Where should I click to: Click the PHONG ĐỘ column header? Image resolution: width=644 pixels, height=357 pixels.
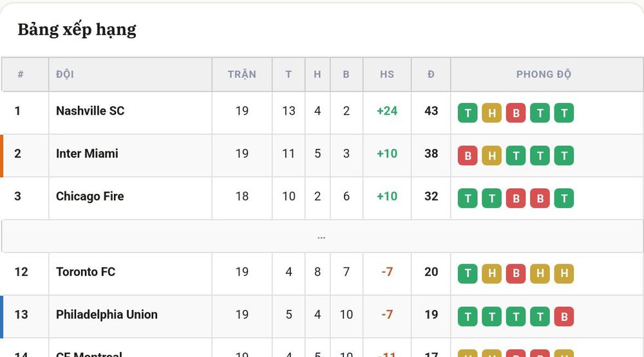pyautogui.click(x=544, y=74)
